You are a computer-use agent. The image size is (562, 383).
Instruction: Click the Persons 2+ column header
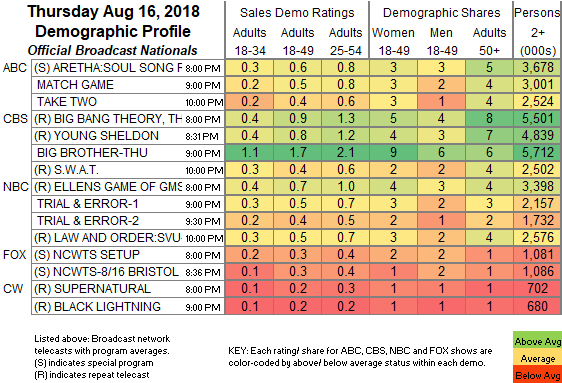point(538,32)
